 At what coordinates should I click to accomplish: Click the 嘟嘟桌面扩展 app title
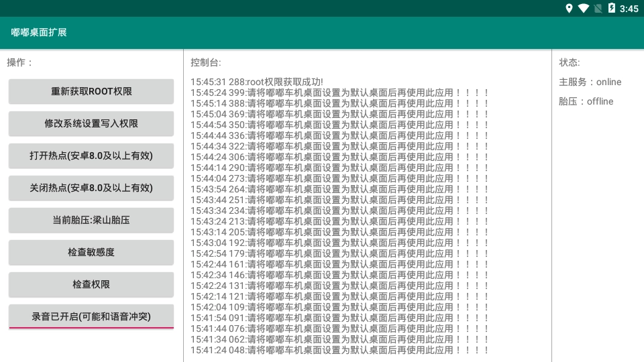[39, 33]
